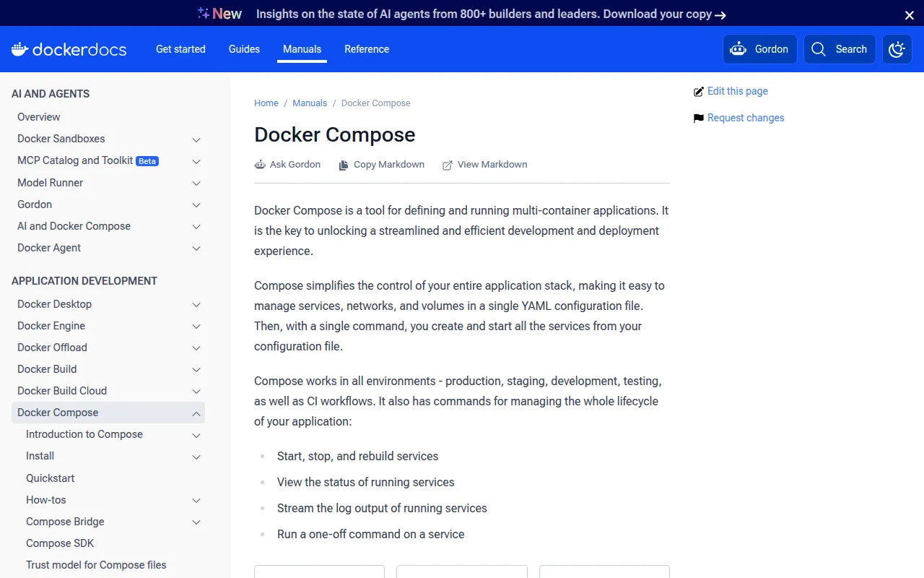Screen dimensions: 924x578
Task: Toggle the dark mode theme button
Action: 897,49
